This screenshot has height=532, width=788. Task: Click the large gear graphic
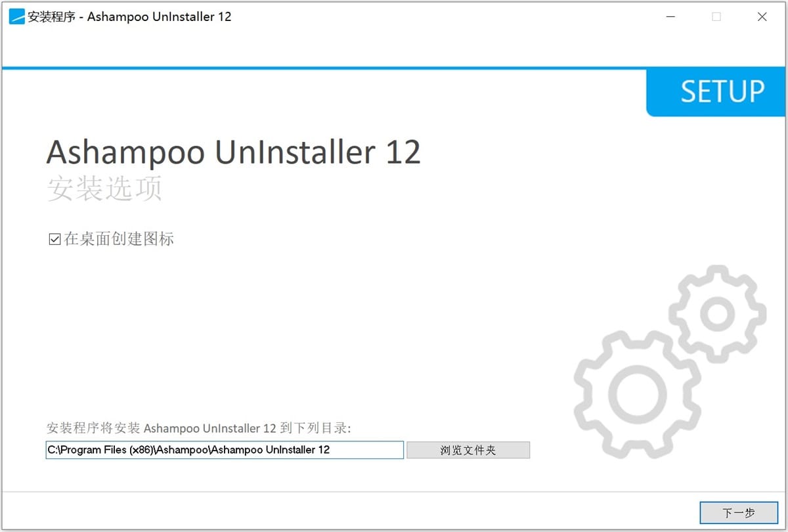click(637, 393)
